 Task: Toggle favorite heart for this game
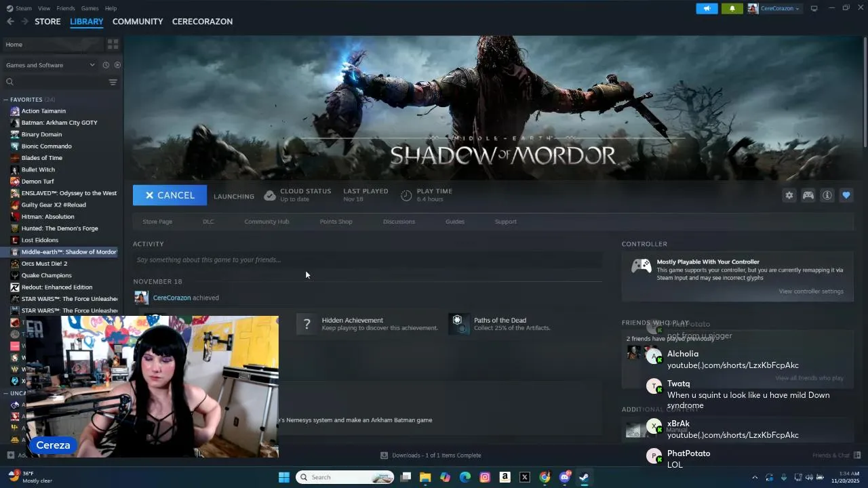pos(846,195)
